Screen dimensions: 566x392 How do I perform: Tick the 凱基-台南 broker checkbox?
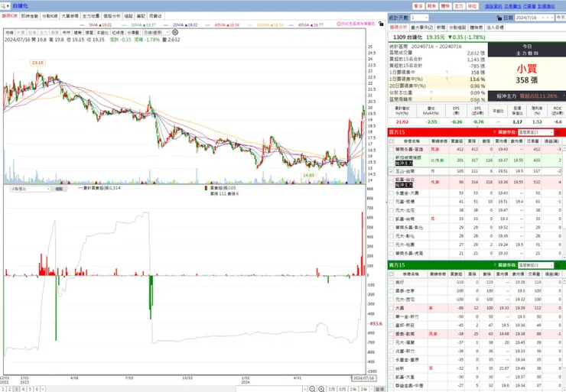(x=392, y=219)
